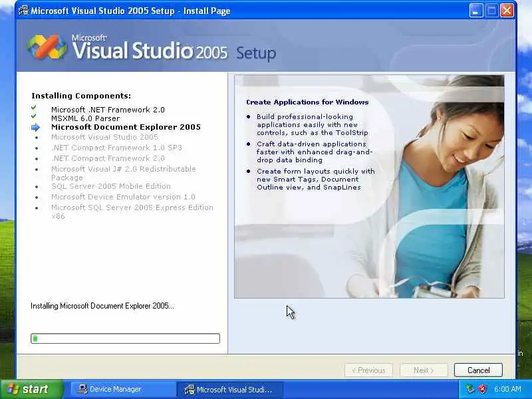Select 'Microsoft Visual J# 2.0 Redistributable Package' entry
The width and height of the screenshot is (532, 399).
(124, 173)
